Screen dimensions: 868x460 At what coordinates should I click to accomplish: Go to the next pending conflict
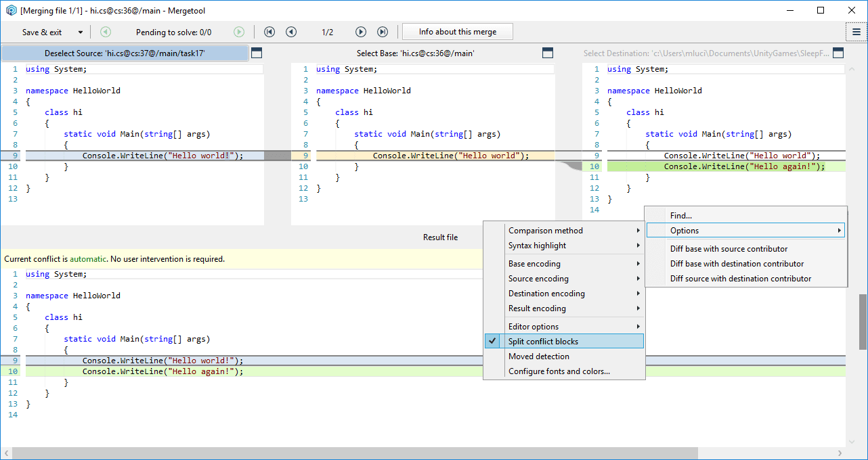tap(239, 32)
